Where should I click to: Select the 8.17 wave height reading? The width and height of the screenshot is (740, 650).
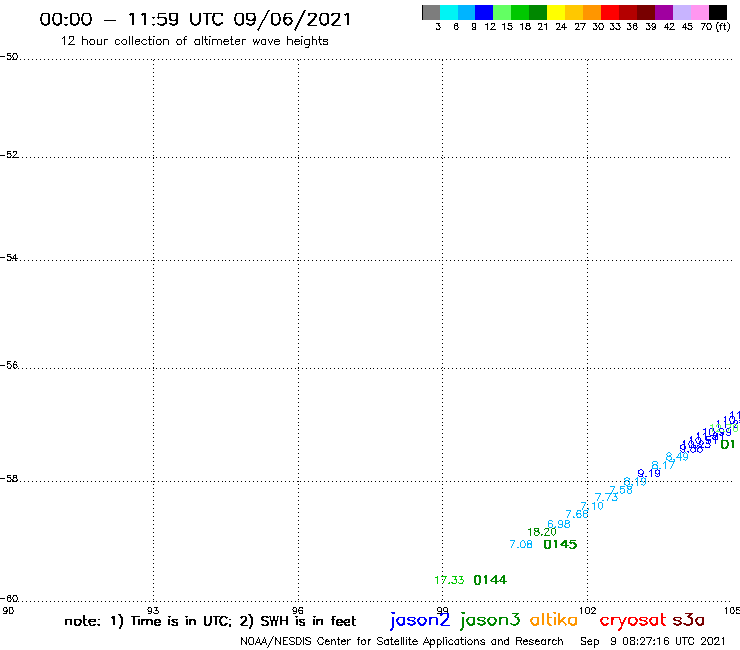pos(663,465)
